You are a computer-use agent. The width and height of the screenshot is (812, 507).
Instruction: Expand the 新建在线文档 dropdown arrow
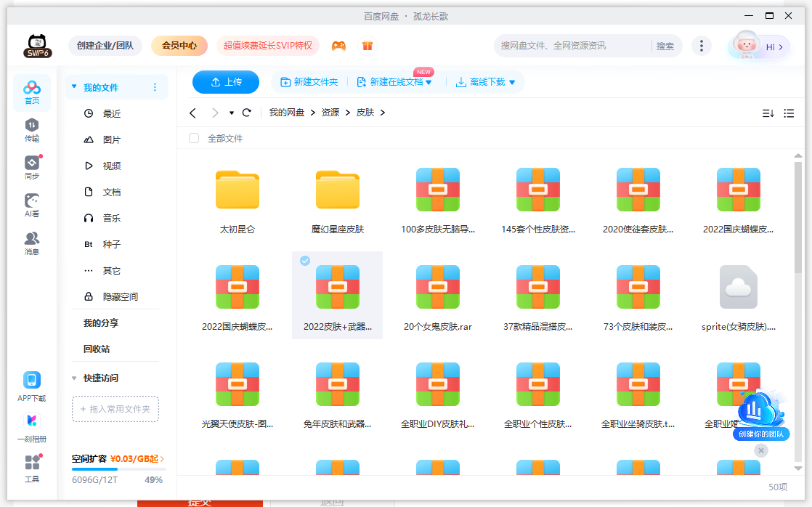[429, 83]
